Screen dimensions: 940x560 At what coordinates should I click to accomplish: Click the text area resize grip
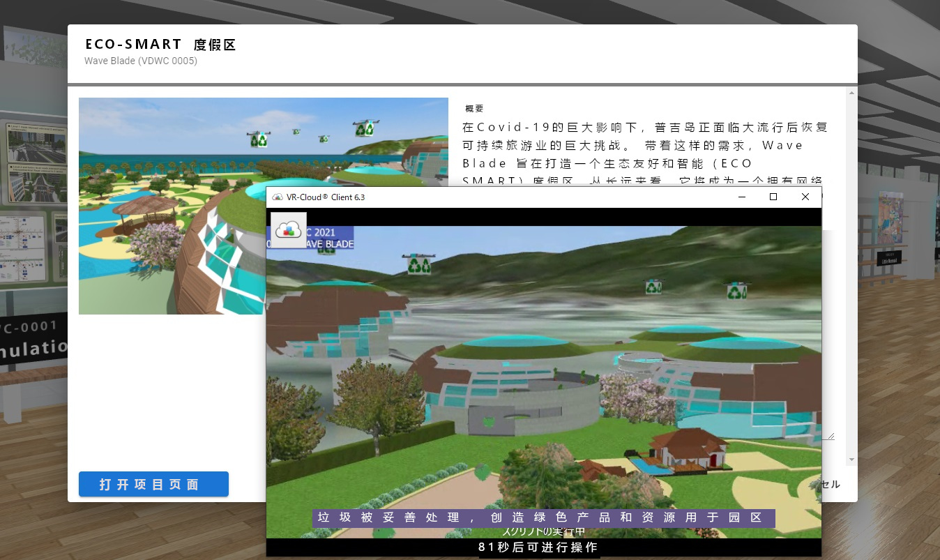pos(831,436)
